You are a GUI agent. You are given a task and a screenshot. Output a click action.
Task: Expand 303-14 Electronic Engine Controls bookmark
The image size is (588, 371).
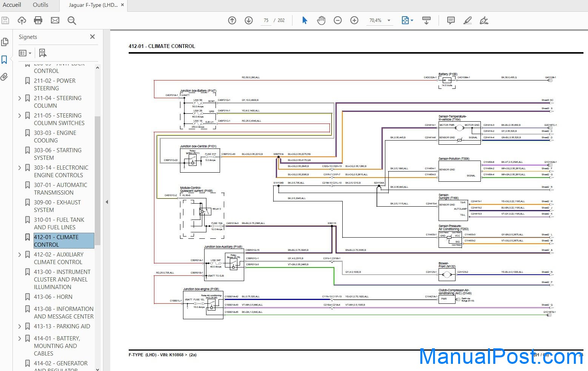point(20,168)
